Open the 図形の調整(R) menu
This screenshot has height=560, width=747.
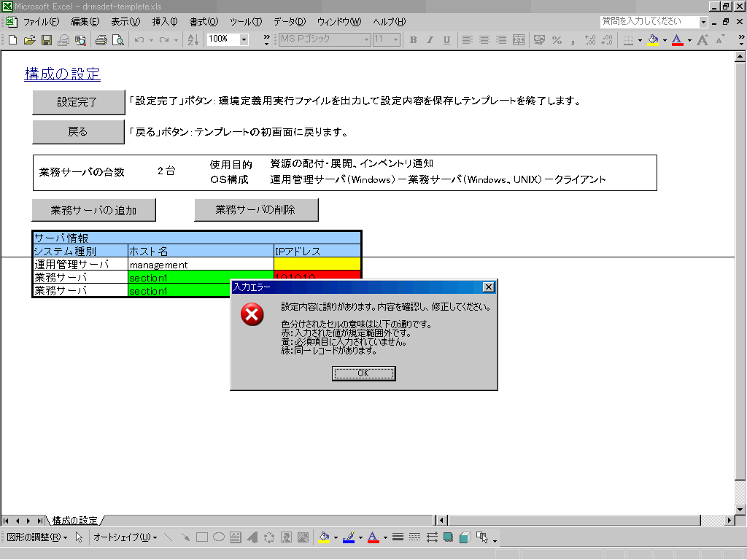coord(37,537)
